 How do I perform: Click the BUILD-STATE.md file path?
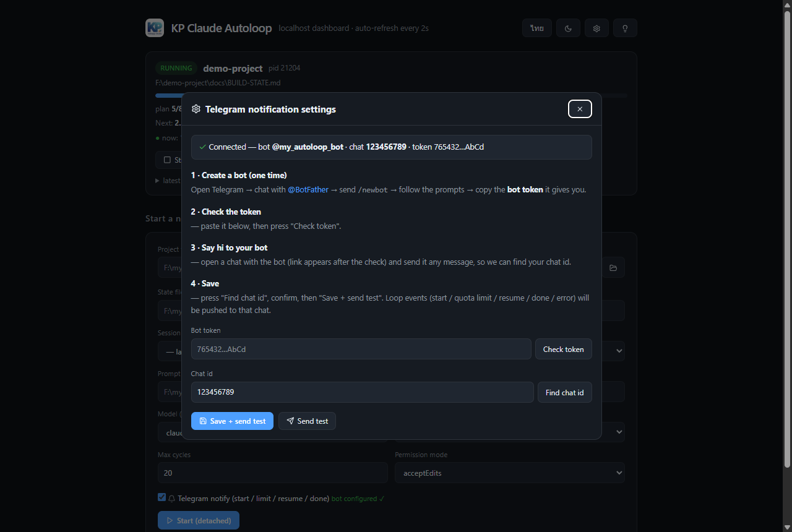tap(218, 83)
